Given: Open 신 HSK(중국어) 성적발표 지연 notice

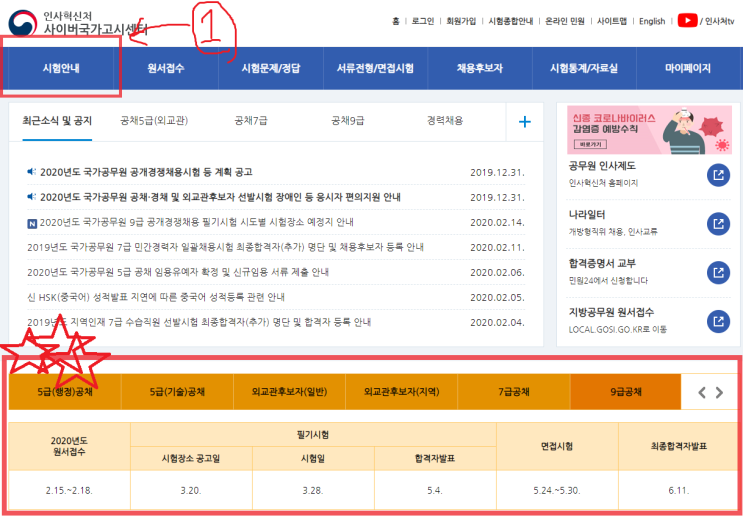Looking at the screenshot, I should point(156,298).
